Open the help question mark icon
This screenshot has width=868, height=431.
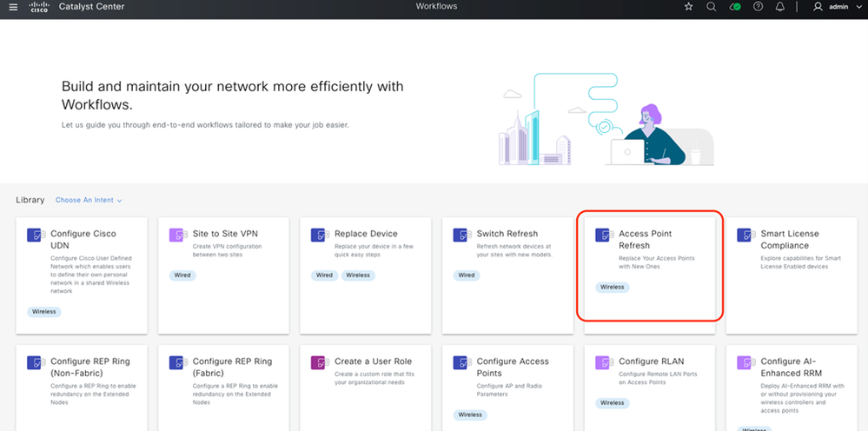(759, 7)
